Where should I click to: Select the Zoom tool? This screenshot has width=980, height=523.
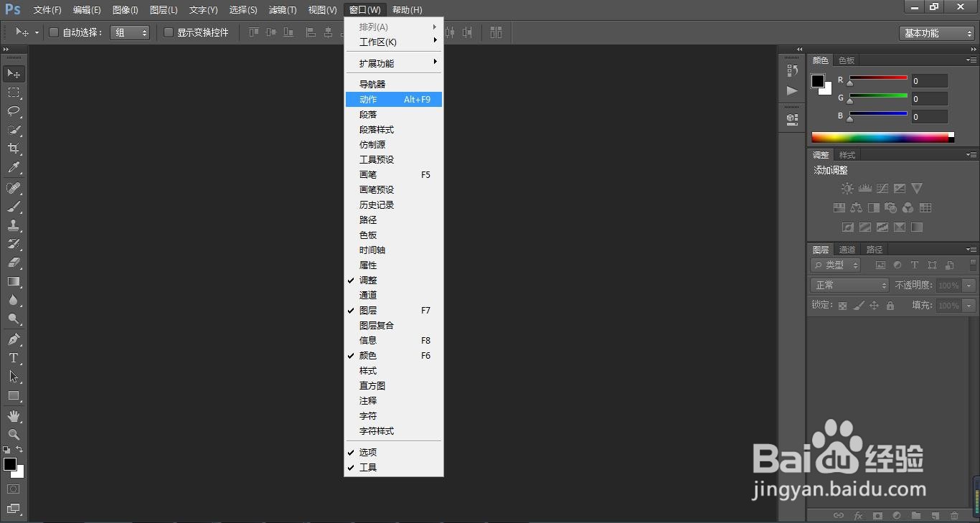pos(13,435)
